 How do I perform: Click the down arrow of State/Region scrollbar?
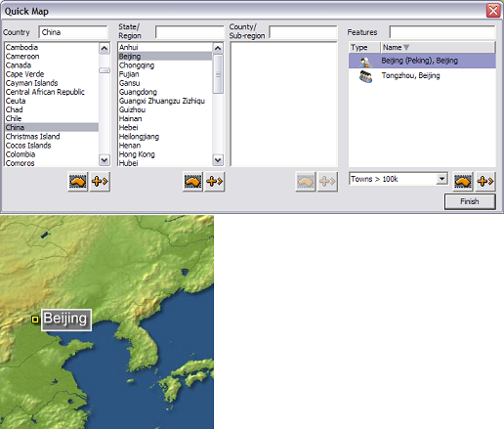pyautogui.click(x=218, y=160)
